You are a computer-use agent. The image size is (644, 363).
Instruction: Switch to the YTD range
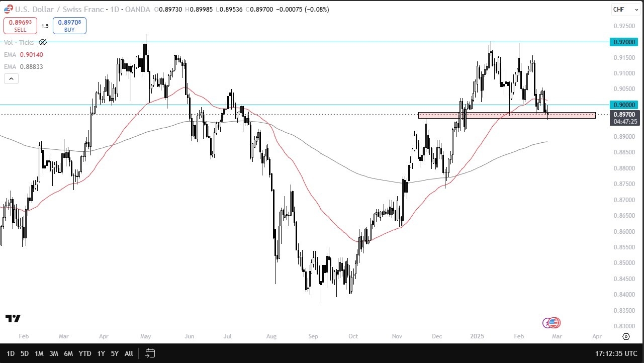(x=85, y=353)
